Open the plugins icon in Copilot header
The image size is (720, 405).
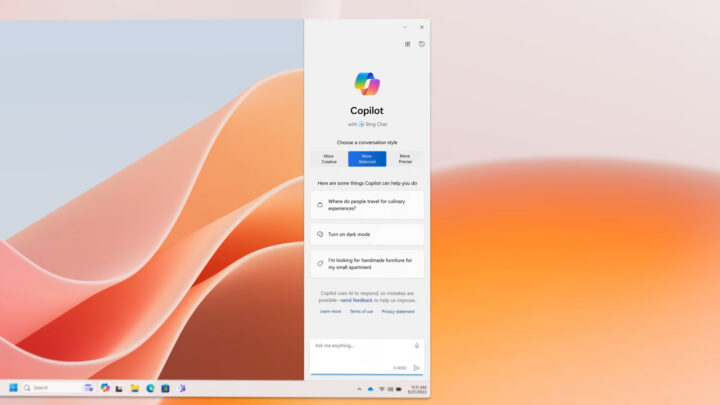click(x=407, y=44)
